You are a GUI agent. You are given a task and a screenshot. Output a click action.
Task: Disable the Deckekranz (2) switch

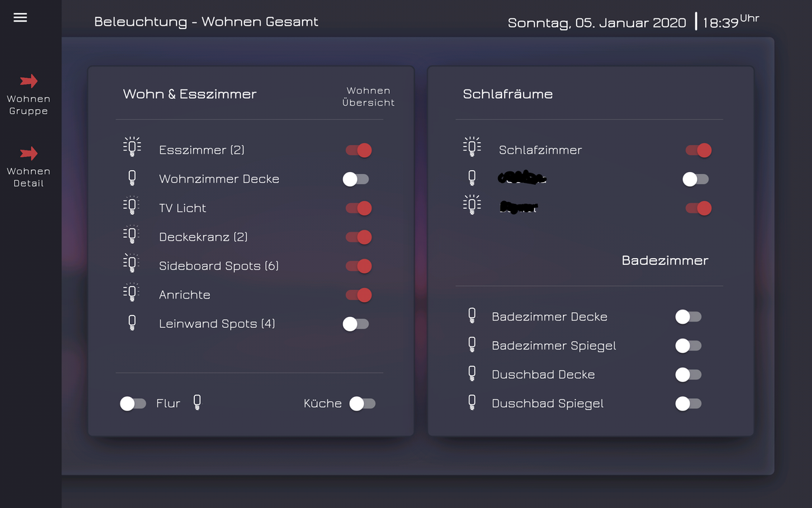pos(359,237)
